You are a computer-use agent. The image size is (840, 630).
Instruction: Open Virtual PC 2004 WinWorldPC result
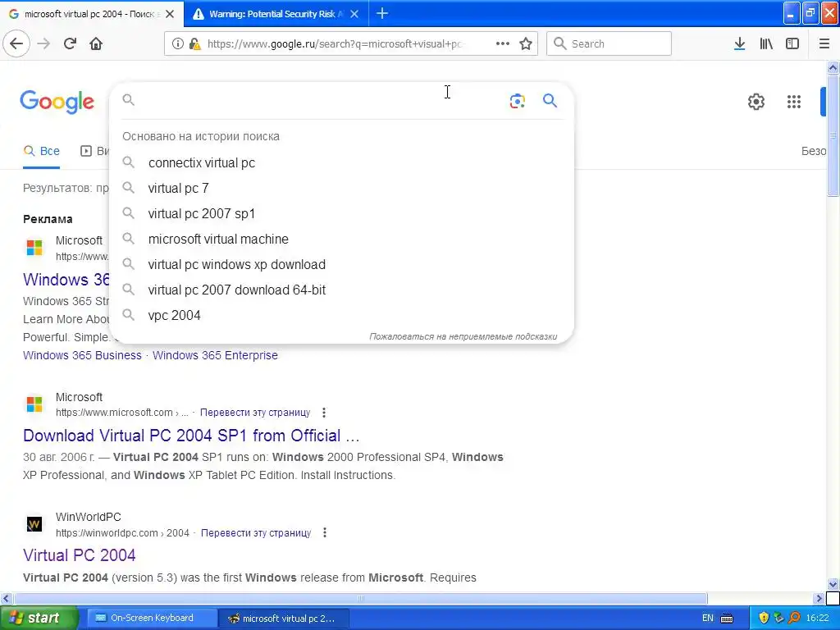[80, 555]
